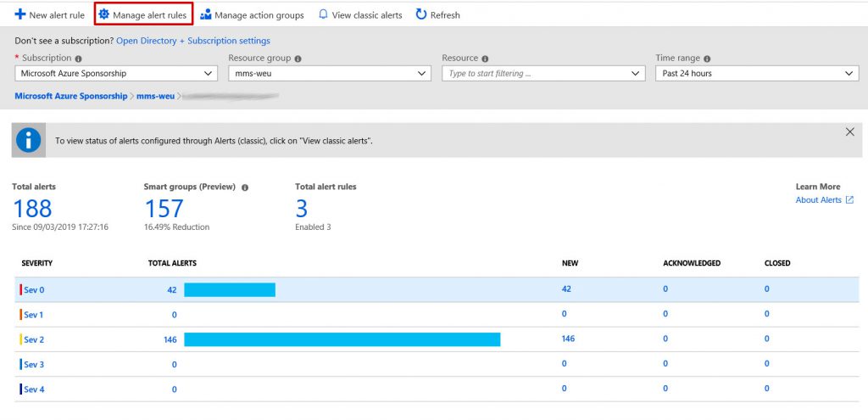Click the blue information icon in the banner
This screenshot has width=868, height=420.
point(28,140)
